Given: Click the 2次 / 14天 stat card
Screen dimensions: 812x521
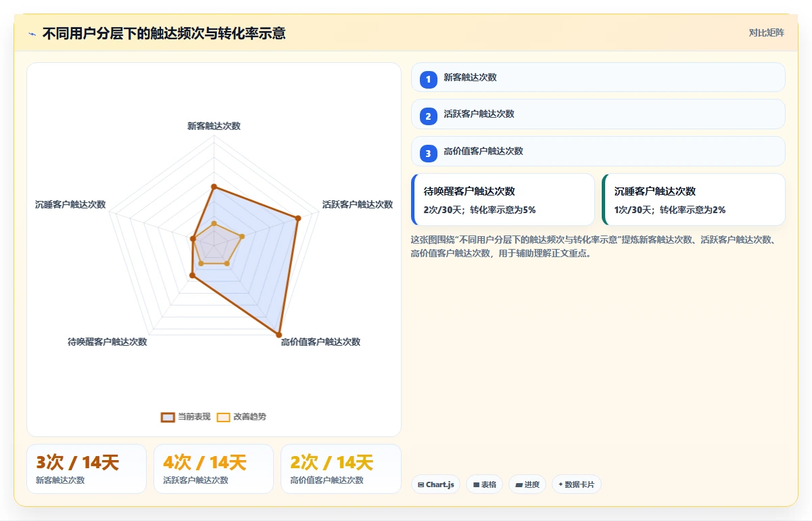Looking at the screenshot, I should click(341, 469).
